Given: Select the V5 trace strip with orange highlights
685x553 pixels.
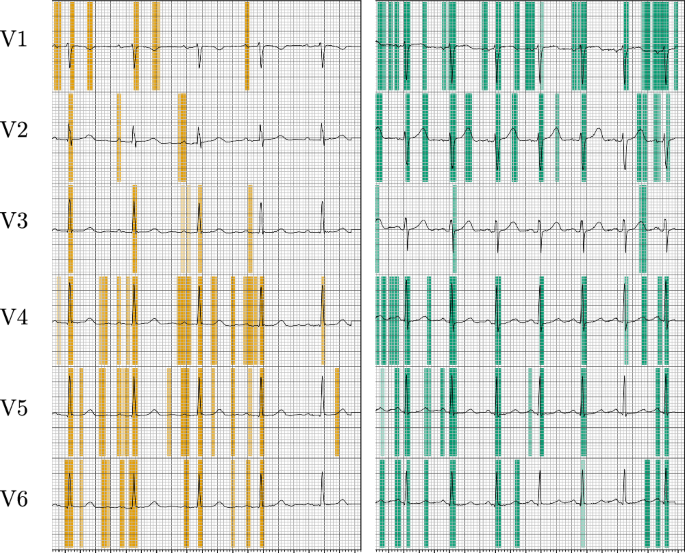Looking at the screenshot, I should pyautogui.click(x=207, y=412).
